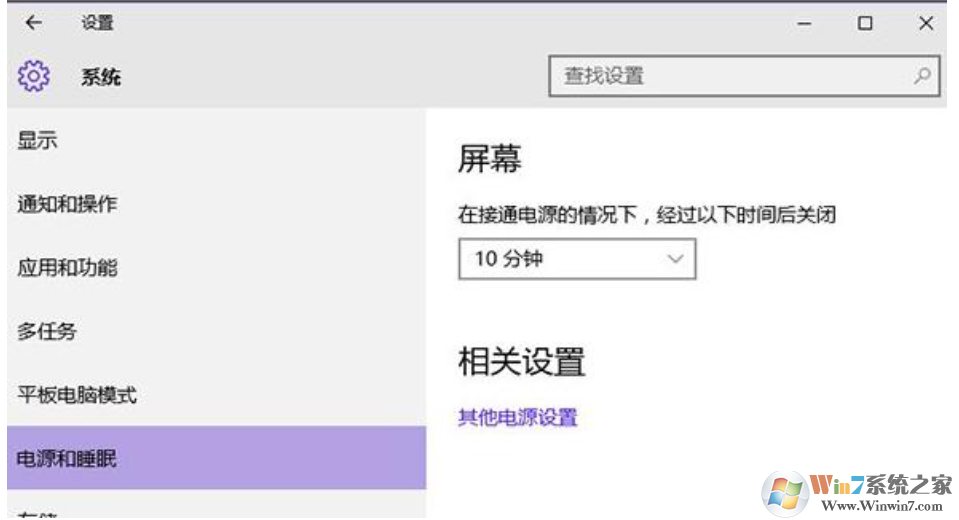Click the search magnifier icon
This screenshot has height=520, width=959.
[x=922, y=76]
